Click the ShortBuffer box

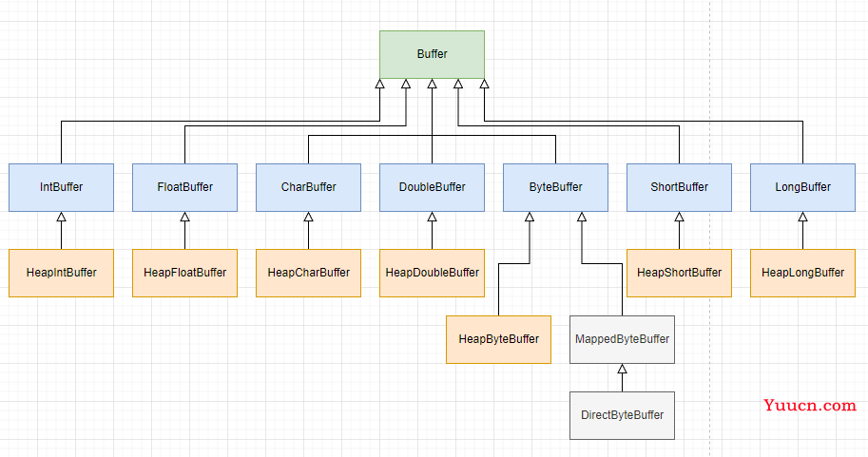pos(679,187)
